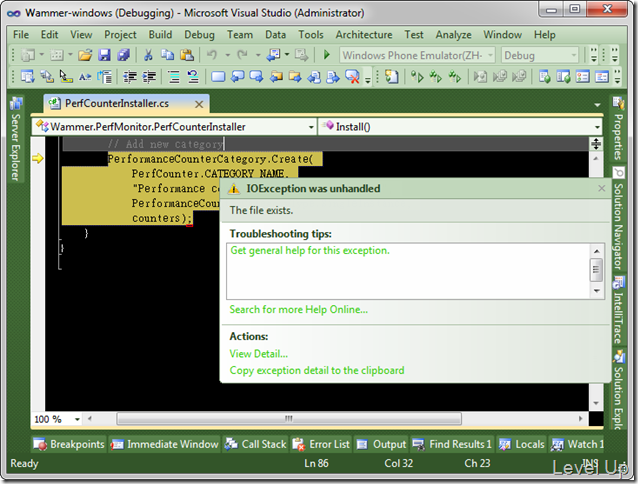This screenshot has height=484, width=638.
Task: Click the Undo arrow icon
Action: coord(212,55)
